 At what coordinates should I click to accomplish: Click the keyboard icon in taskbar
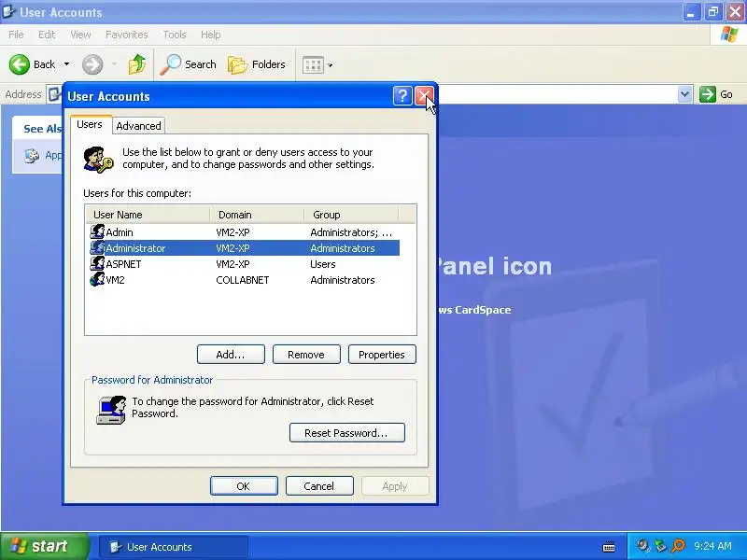609,547
